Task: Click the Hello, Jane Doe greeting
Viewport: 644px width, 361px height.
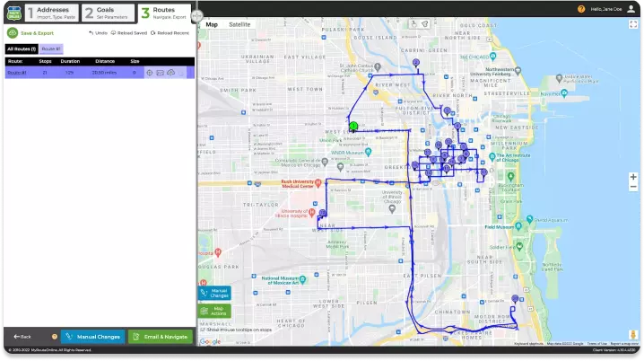Action: point(606,9)
